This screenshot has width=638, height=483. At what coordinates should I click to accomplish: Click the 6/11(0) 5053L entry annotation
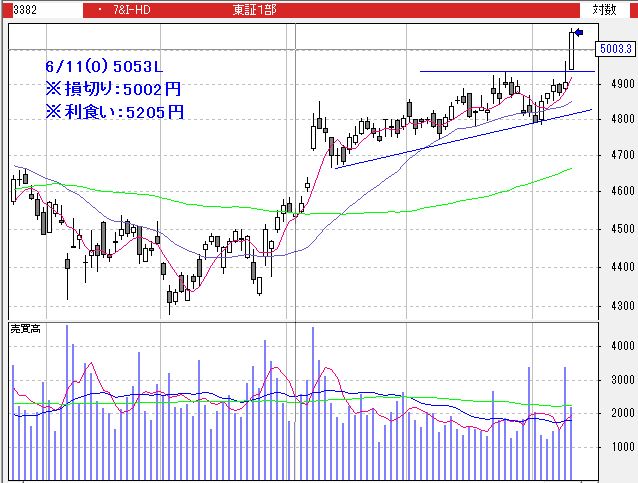(104, 66)
